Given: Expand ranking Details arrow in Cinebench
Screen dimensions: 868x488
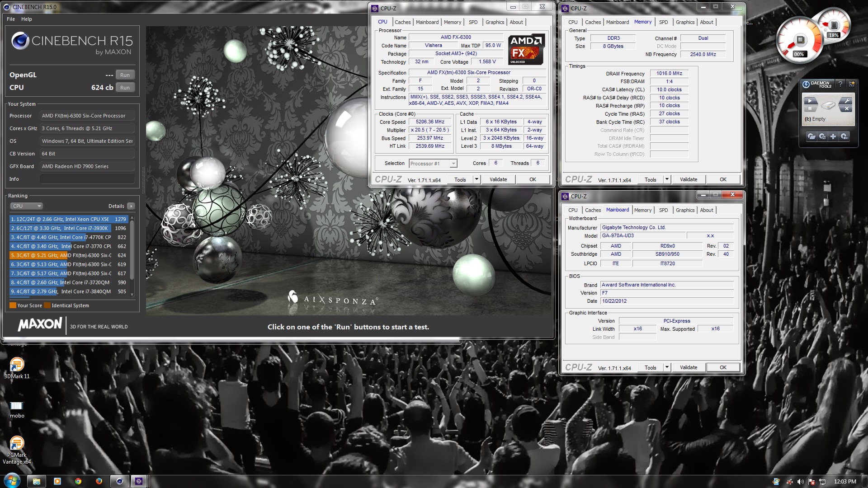Looking at the screenshot, I should [131, 206].
